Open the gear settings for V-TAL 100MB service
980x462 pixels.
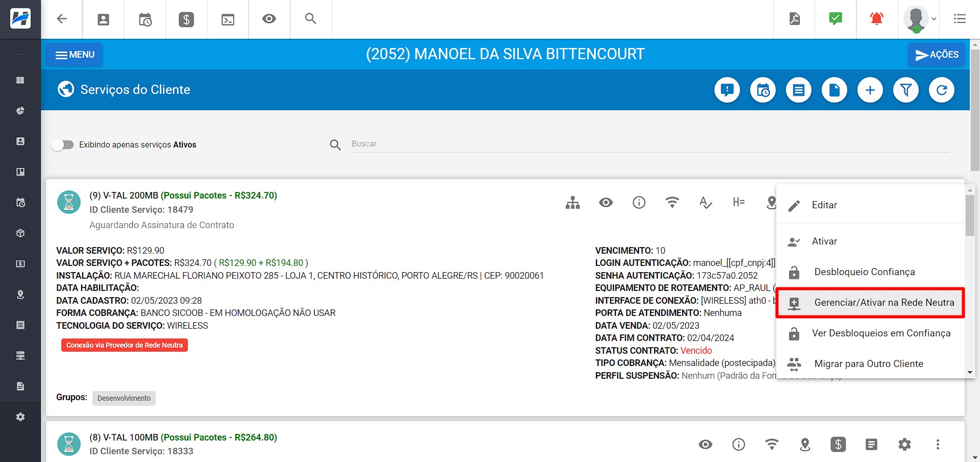tap(905, 445)
